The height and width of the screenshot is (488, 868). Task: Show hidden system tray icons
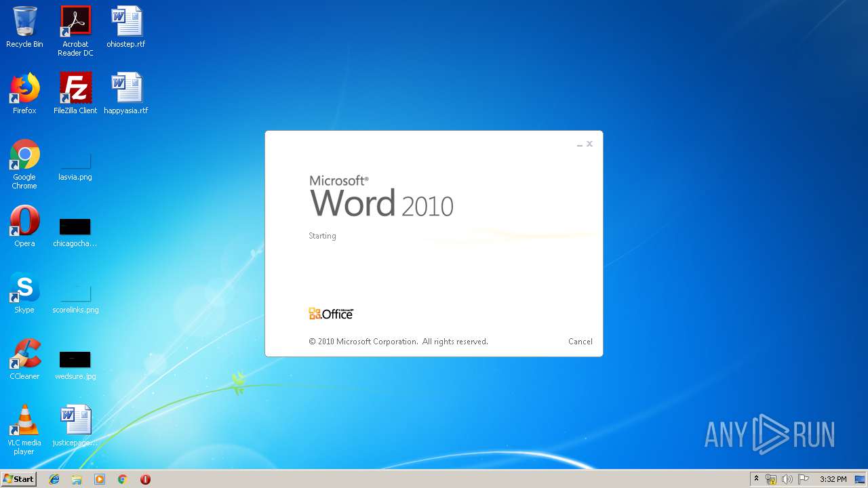pos(757,479)
